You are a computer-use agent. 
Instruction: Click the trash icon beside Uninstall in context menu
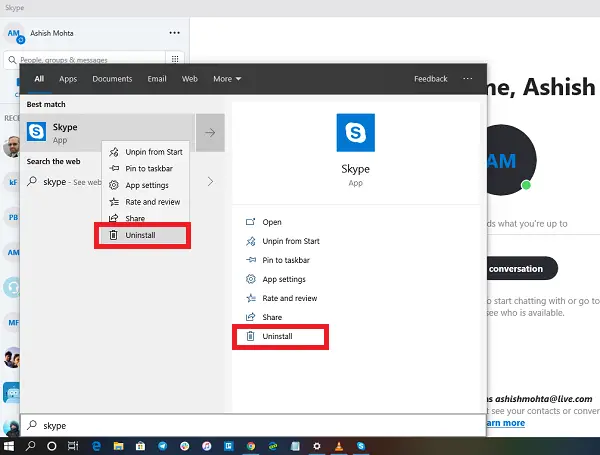point(113,235)
